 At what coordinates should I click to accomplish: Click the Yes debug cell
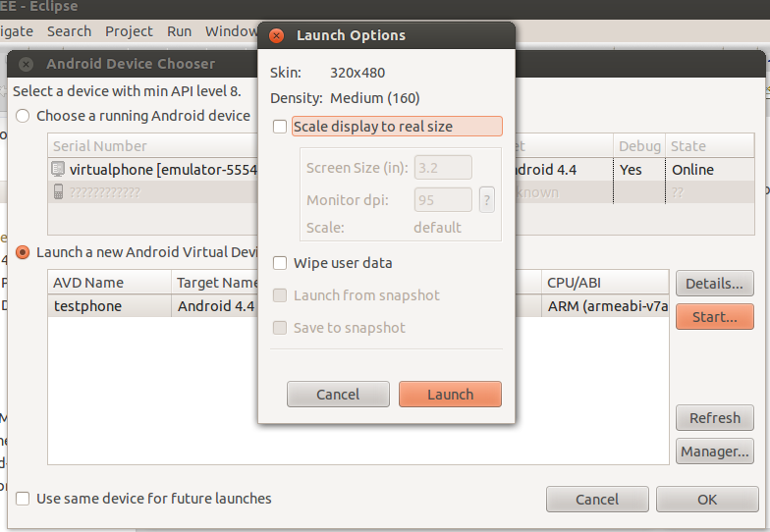coord(631,170)
